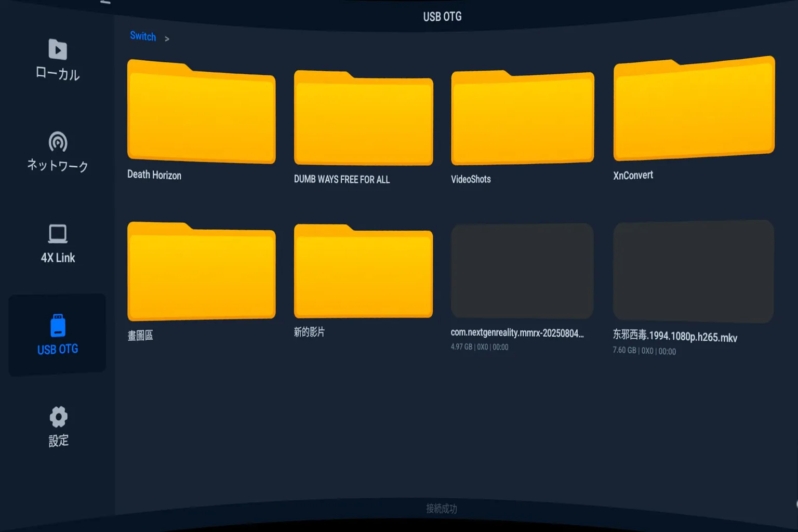Select the ネットワーク network broadcast icon
The width and height of the screenshot is (798, 532).
click(x=58, y=142)
